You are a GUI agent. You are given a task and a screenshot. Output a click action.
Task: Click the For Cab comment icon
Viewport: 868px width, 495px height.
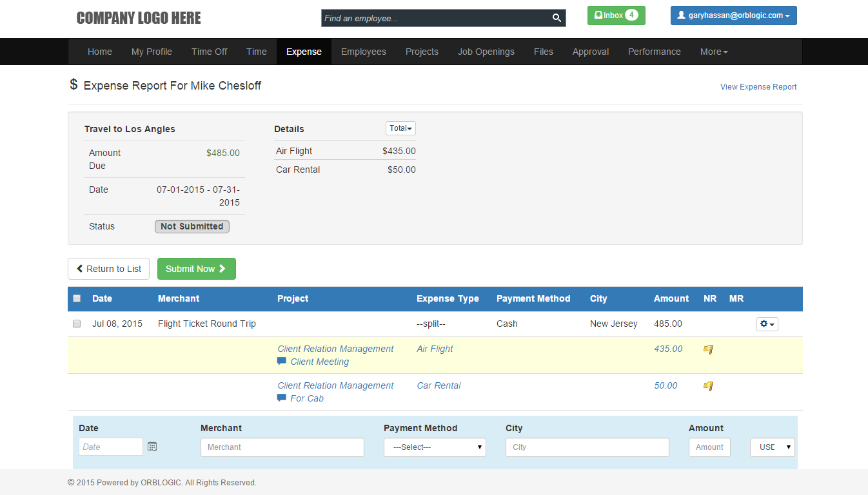coord(282,398)
